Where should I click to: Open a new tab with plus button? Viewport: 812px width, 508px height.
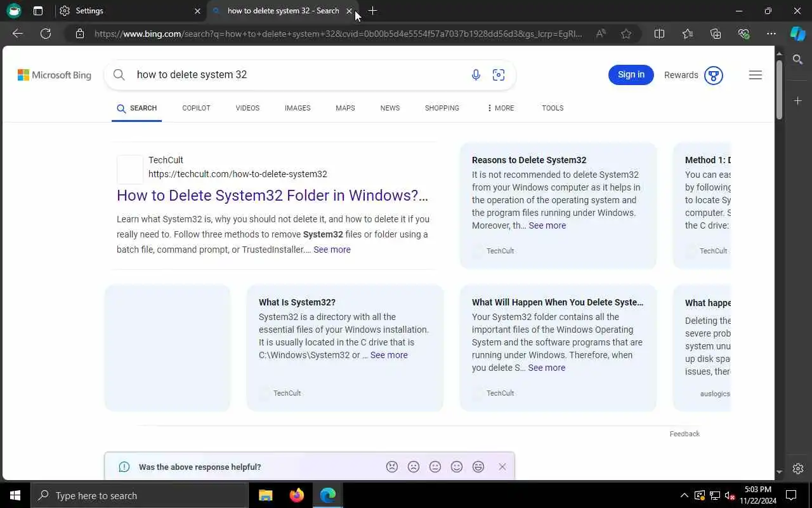point(372,11)
